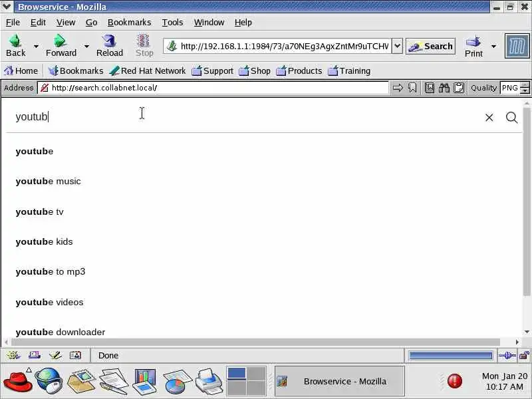Viewport: 532px width, 399px height.
Task: Click the PNG quality field
Action: click(x=510, y=88)
